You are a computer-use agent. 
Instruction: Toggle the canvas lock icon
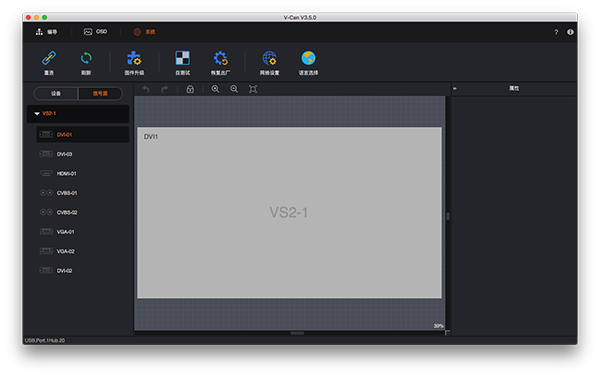190,89
